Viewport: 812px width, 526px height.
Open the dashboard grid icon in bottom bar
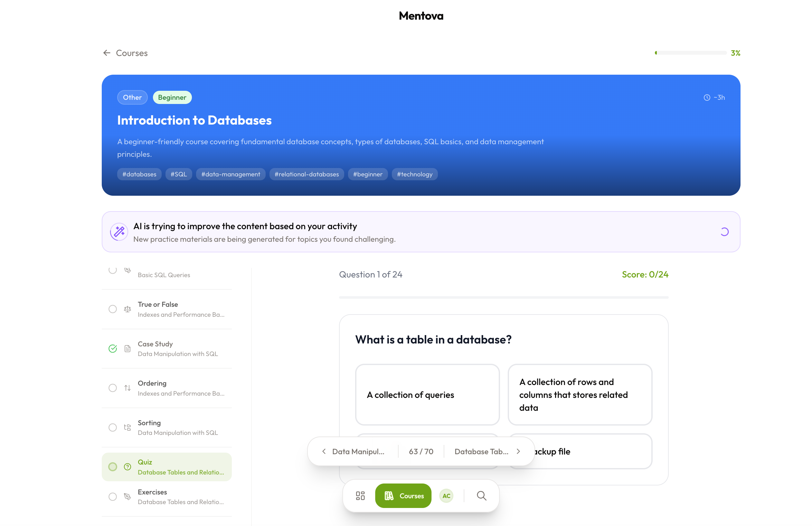tap(360, 496)
